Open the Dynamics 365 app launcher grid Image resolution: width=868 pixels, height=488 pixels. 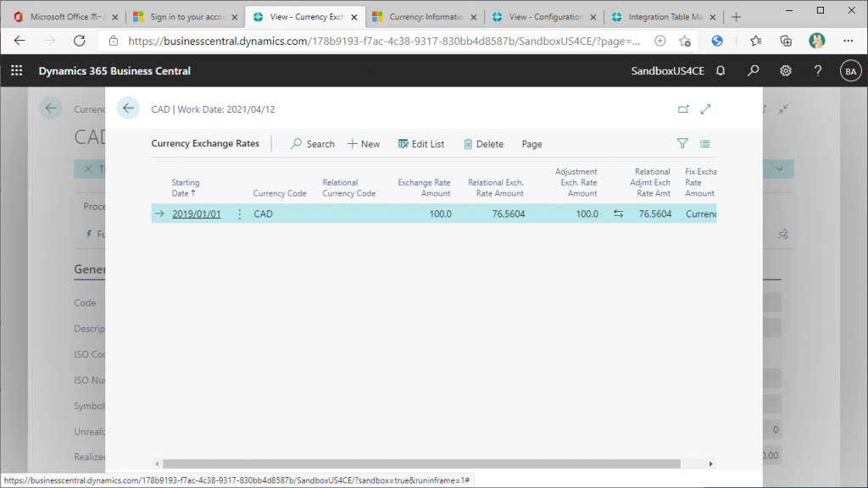click(17, 71)
